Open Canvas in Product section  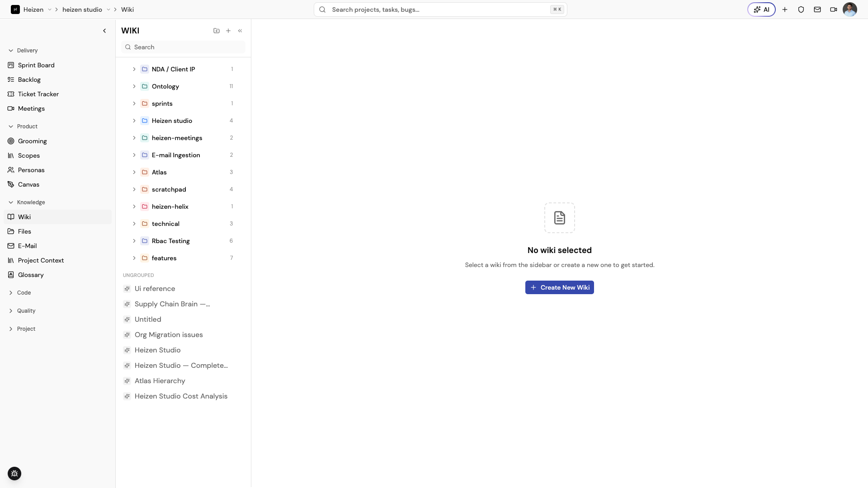57,184
